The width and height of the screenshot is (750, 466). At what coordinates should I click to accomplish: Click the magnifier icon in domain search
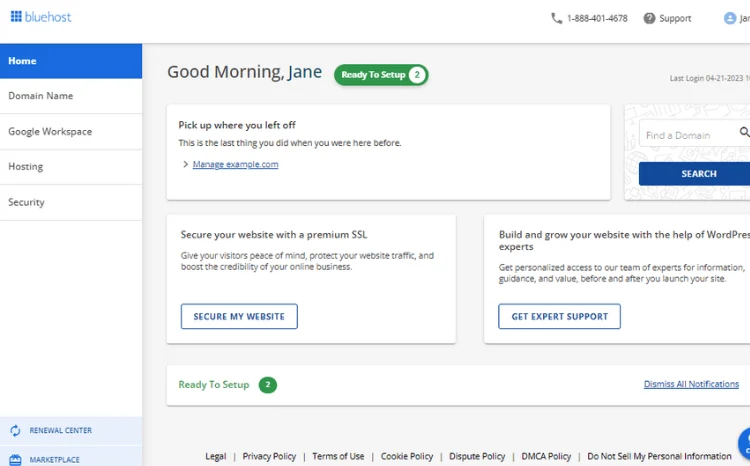(x=744, y=132)
